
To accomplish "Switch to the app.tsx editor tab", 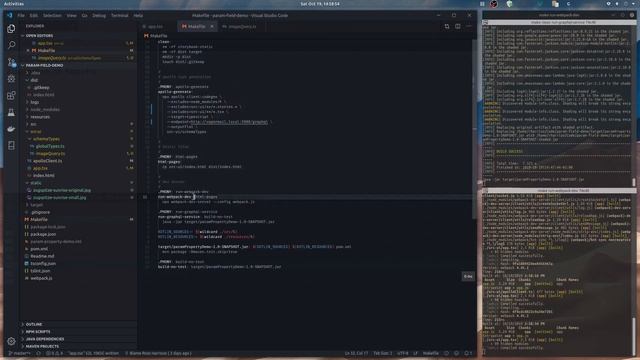I will 155,27.
